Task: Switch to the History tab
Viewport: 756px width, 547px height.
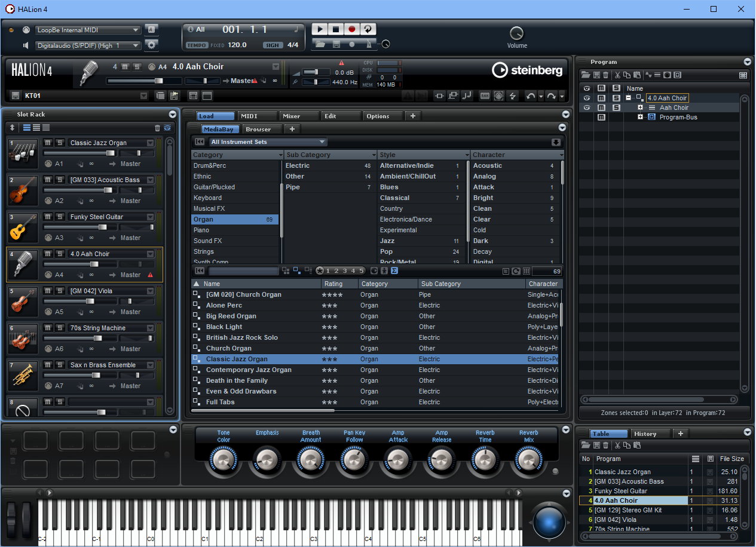Action: pos(651,434)
